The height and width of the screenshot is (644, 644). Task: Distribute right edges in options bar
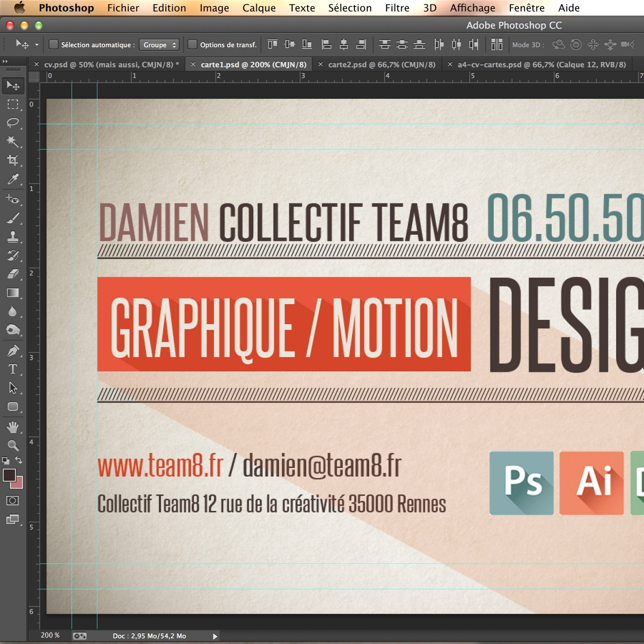click(474, 44)
